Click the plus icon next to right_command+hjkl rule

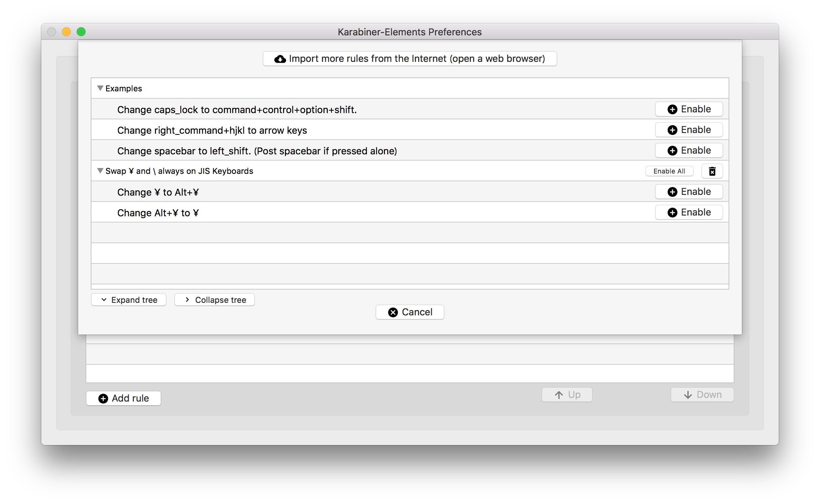coord(673,129)
